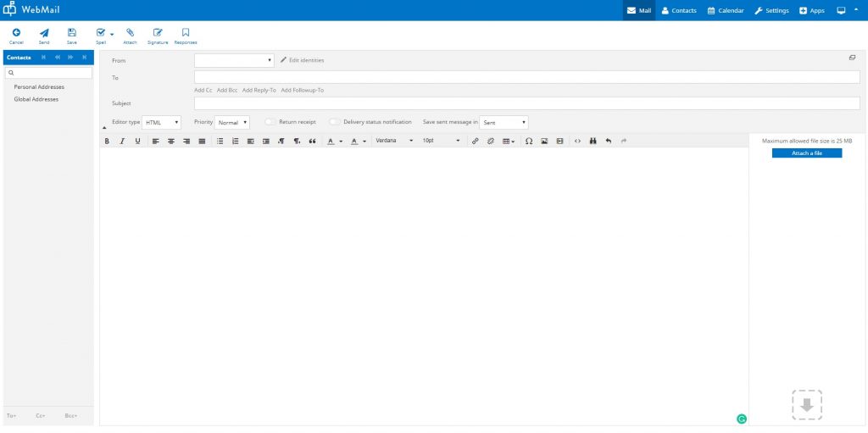The width and height of the screenshot is (868, 433).
Task: Go to next contacts page icon
Action: click(71, 57)
